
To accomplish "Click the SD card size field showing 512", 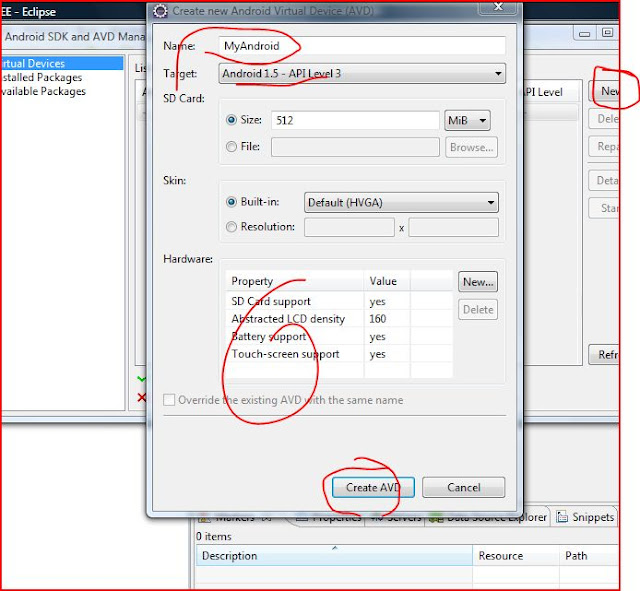I will (355, 120).
